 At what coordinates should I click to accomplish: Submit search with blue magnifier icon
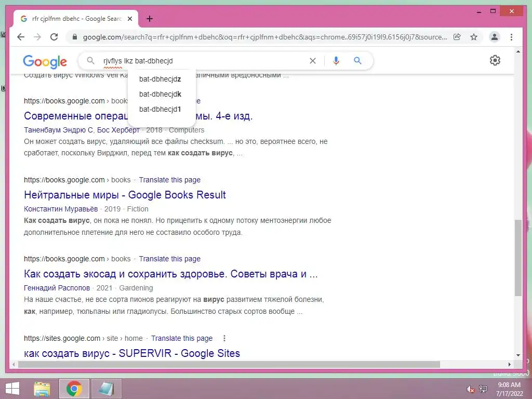tap(357, 61)
